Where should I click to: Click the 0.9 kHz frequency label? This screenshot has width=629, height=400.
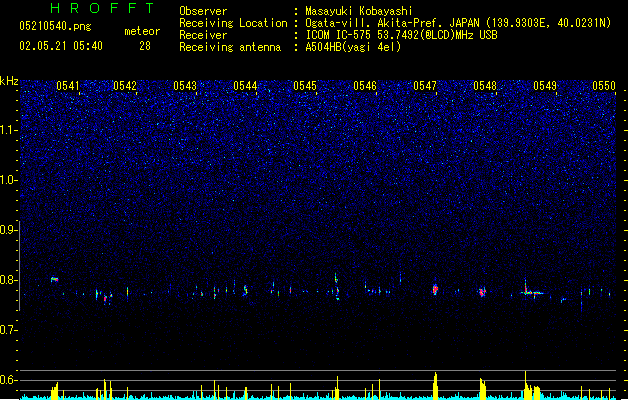(x=9, y=230)
